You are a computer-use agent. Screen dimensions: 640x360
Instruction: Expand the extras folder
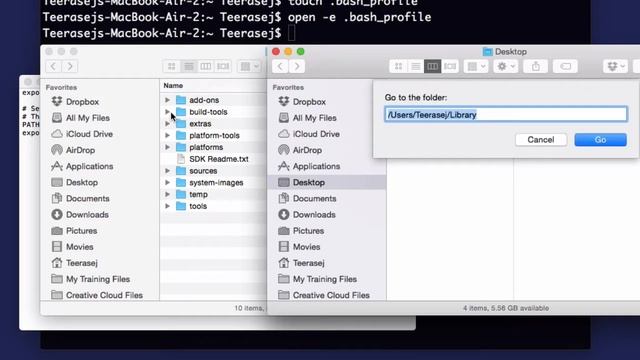[167, 124]
